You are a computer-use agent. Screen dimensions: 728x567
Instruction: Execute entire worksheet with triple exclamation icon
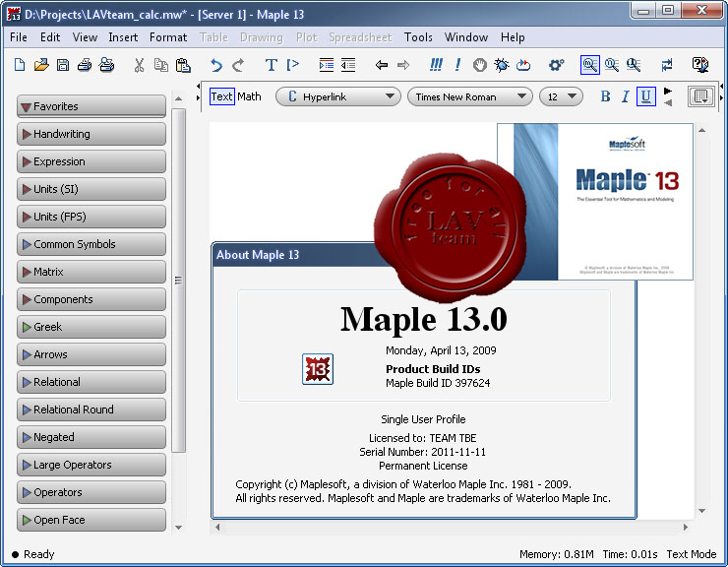coord(436,65)
